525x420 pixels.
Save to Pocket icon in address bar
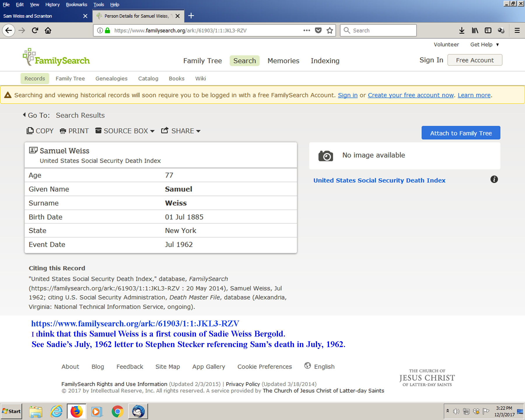pyautogui.click(x=318, y=30)
